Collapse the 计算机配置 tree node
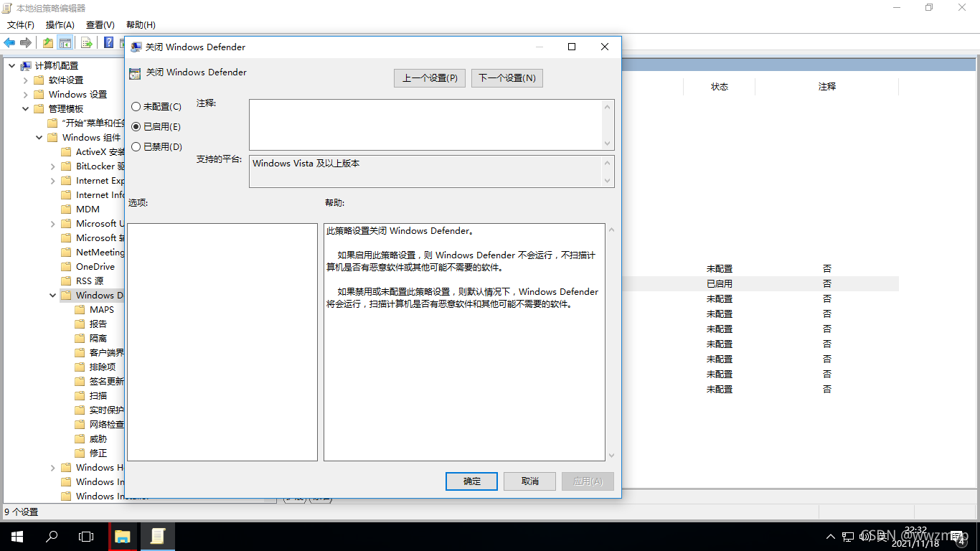The height and width of the screenshot is (551, 980). pyautogui.click(x=12, y=66)
